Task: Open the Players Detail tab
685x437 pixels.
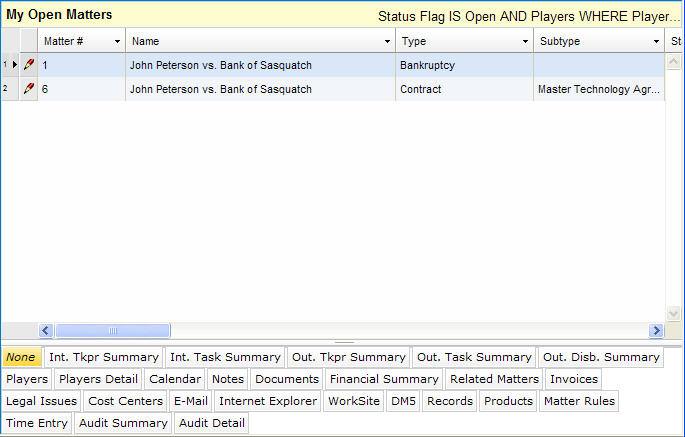Action: point(98,379)
